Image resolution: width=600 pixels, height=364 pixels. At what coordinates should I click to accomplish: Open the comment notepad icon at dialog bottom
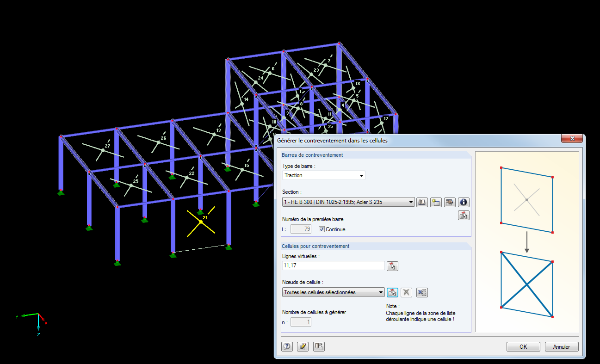tap(303, 346)
